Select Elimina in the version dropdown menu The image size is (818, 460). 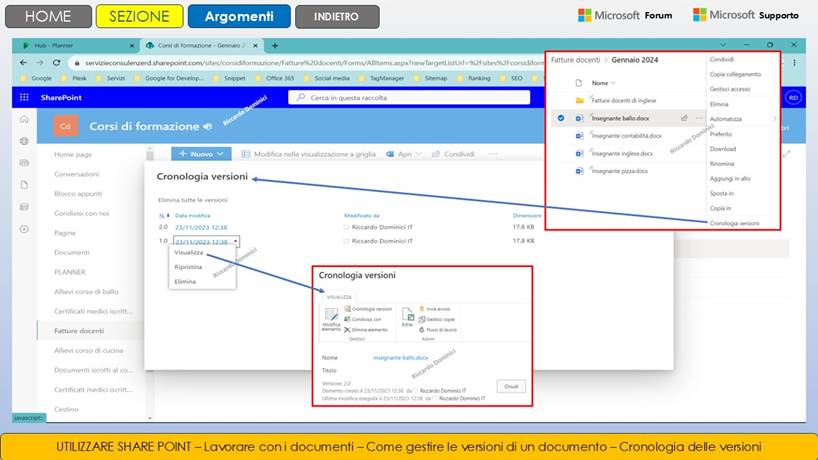[185, 282]
